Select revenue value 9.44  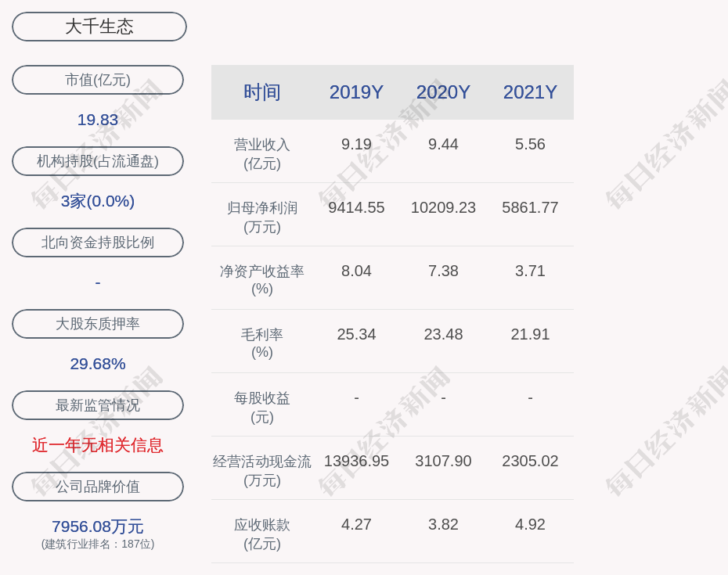443,144
